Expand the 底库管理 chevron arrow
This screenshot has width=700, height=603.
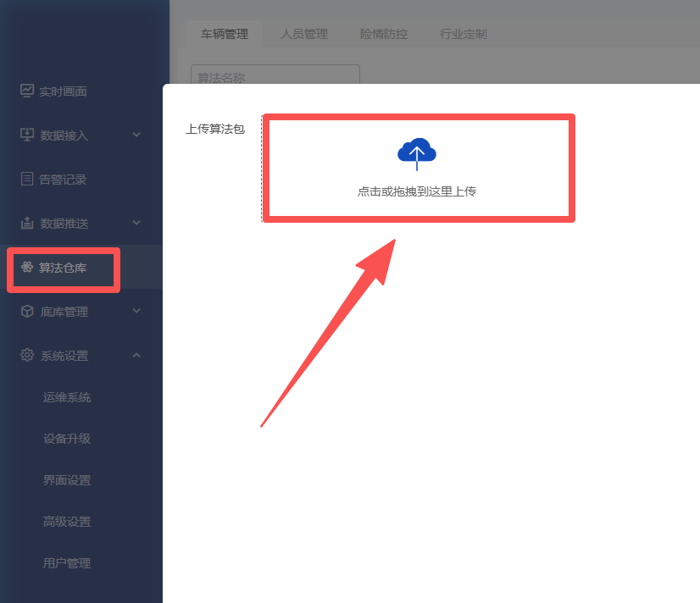tap(136, 312)
